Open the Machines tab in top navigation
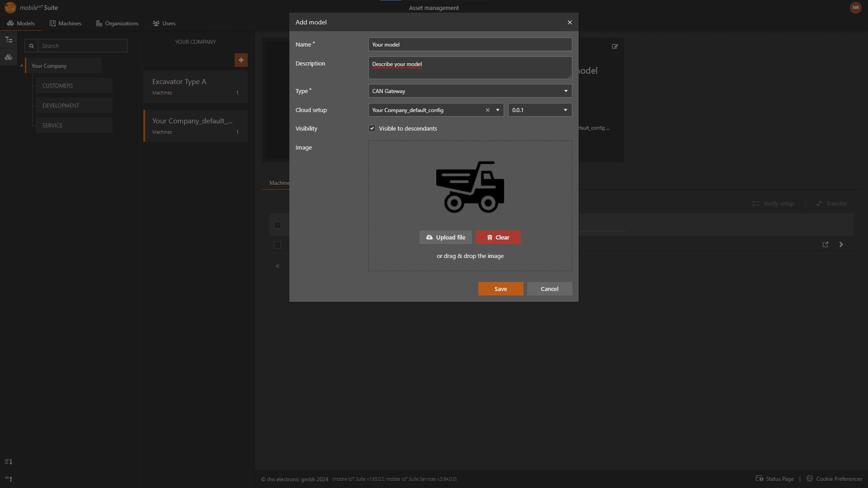868x488 pixels. (x=65, y=23)
